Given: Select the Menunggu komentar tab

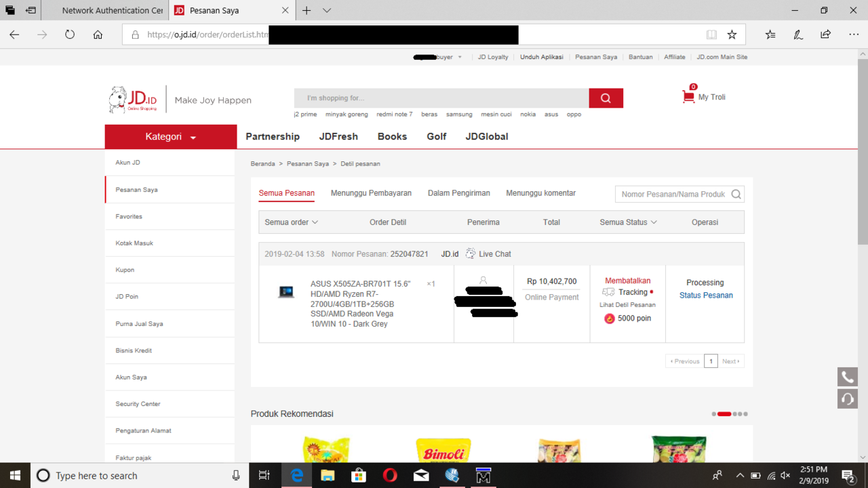Looking at the screenshot, I should point(541,193).
